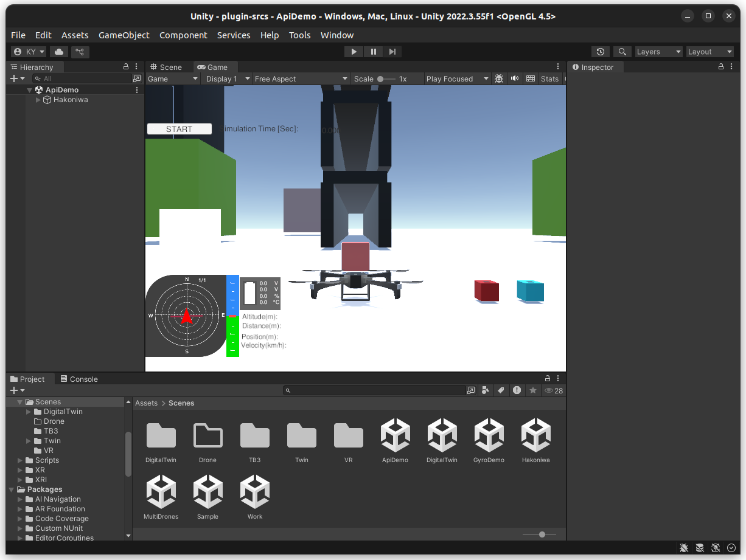Toggle the Inspector lock icon

pos(721,67)
